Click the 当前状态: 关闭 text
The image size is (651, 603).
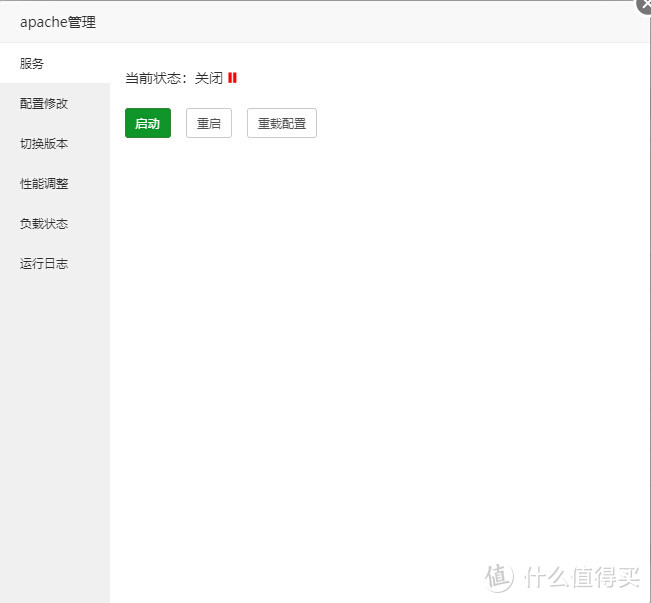click(174, 78)
